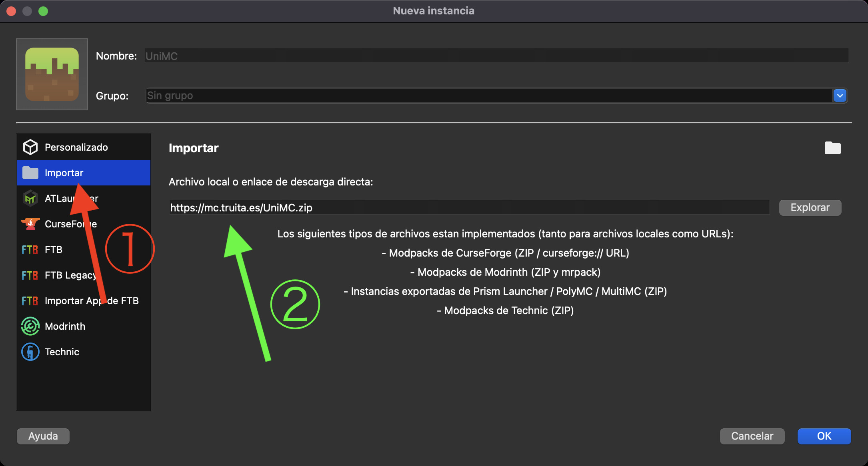Click the CurseForge anvil icon

coord(30,224)
